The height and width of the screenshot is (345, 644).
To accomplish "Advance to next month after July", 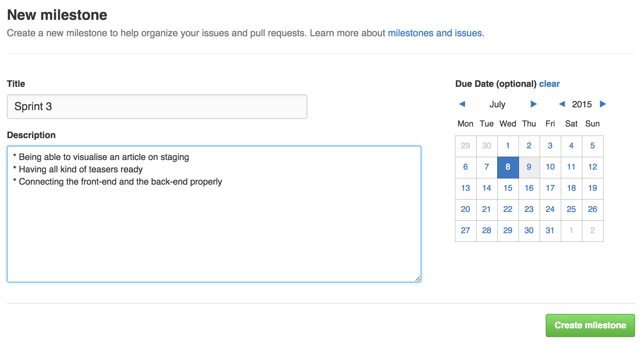I will pyautogui.click(x=533, y=104).
